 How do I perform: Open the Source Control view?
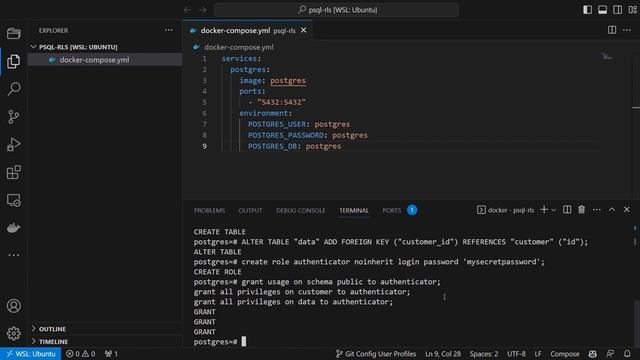(x=13, y=117)
